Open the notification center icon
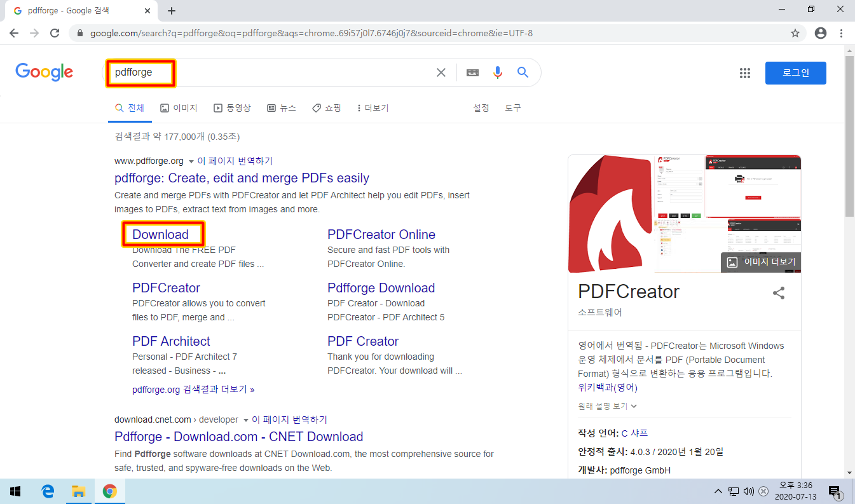This screenshot has height=504, width=855. 835,491
